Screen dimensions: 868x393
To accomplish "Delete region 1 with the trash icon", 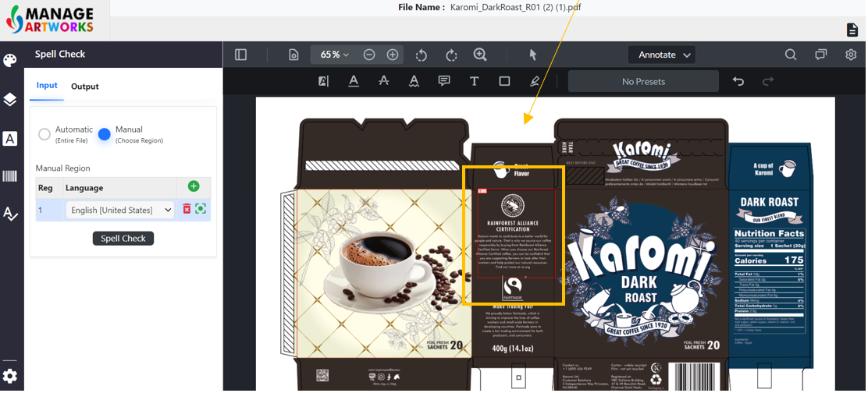I will click(x=187, y=209).
